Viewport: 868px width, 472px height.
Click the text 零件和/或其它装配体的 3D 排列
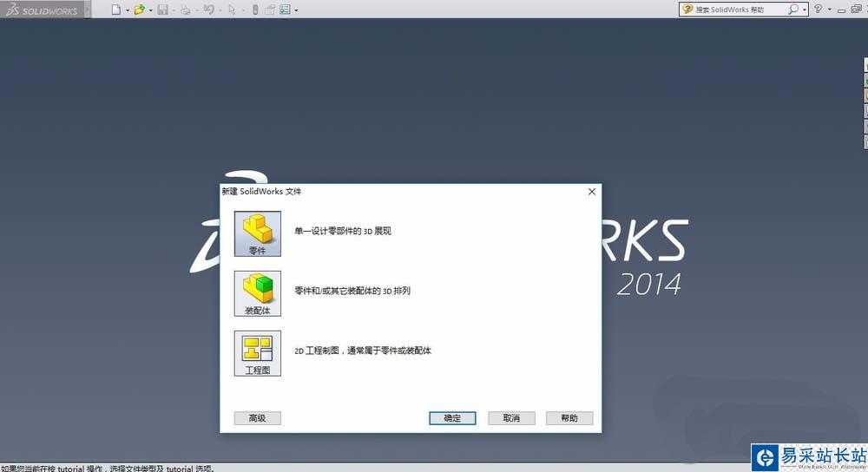352,291
